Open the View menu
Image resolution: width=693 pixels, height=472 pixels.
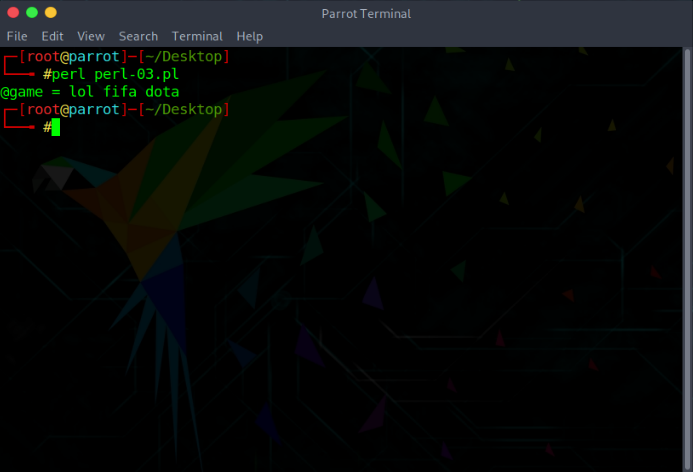[91, 36]
